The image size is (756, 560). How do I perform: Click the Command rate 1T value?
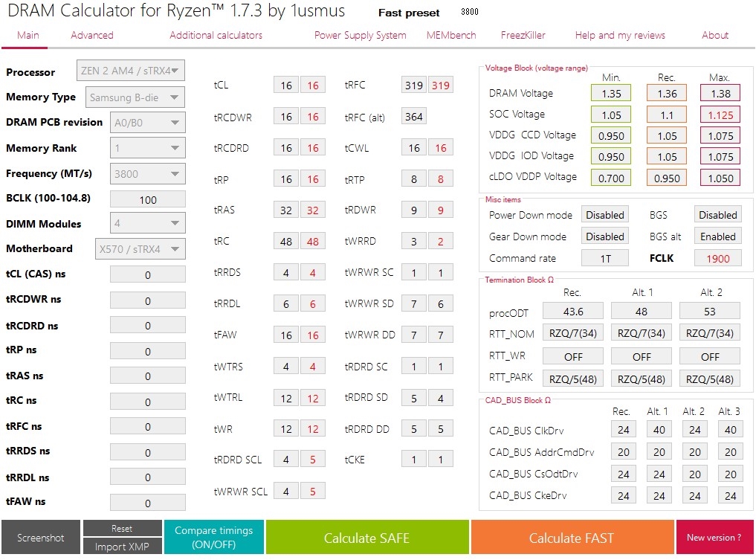(x=604, y=258)
